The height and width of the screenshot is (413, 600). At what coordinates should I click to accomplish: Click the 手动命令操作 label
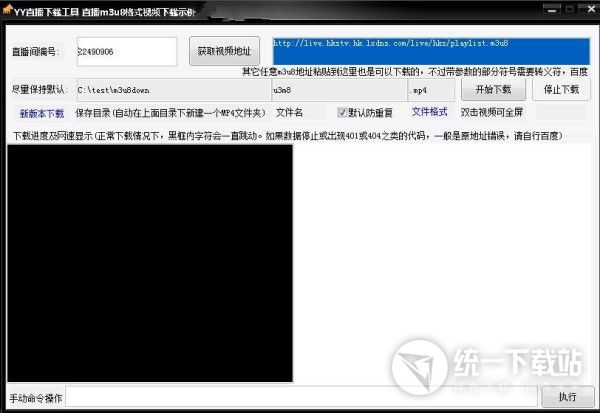point(36,398)
